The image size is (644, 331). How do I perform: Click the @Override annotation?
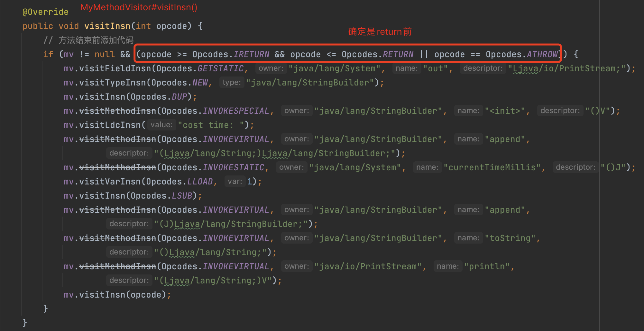click(x=45, y=12)
